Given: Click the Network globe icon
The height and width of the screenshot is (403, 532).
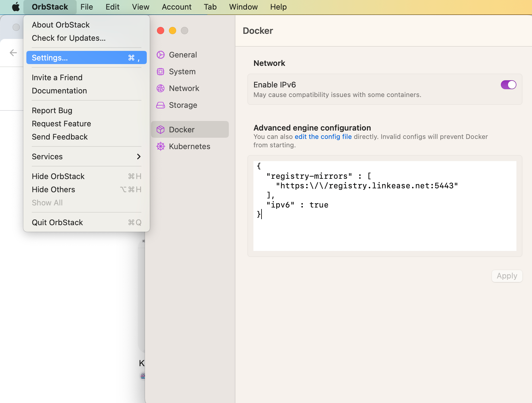Looking at the screenshot, I should (x=161, y=88).
